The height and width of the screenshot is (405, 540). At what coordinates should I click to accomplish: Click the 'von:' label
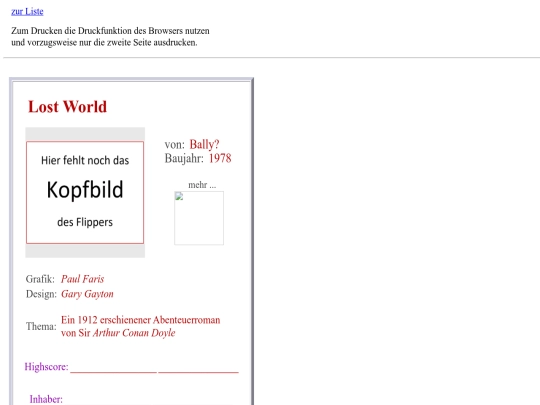pos(175,145)
